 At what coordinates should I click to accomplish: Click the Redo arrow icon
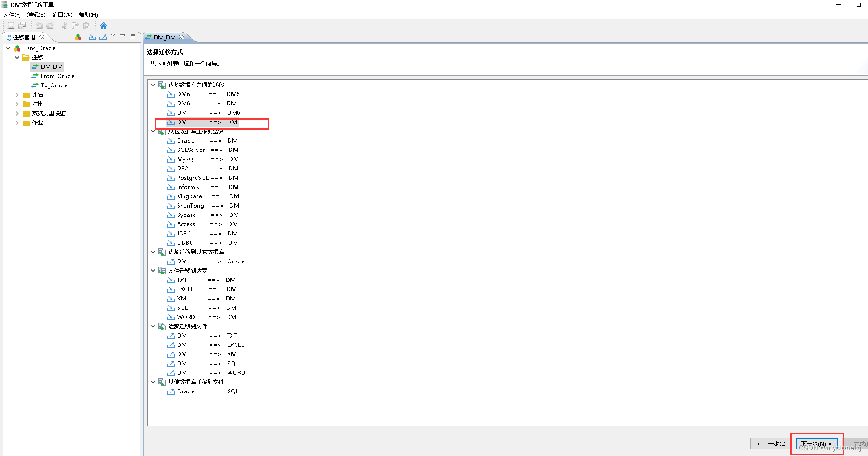point(50,26)
